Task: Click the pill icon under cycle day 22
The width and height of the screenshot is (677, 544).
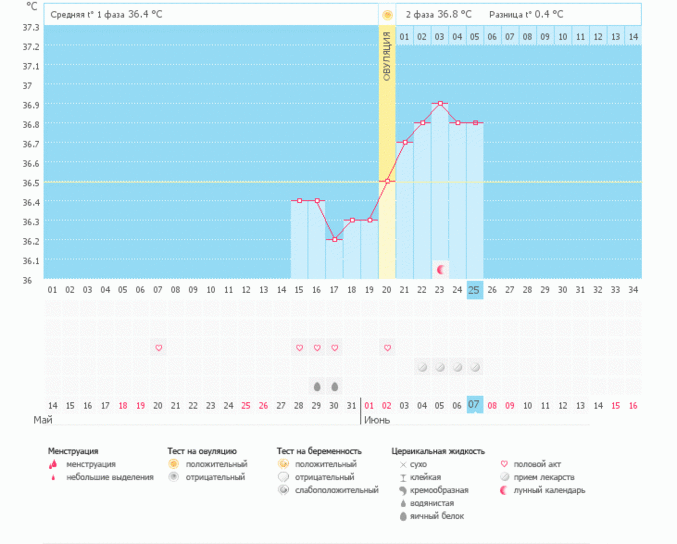Action: coord(422,367)
